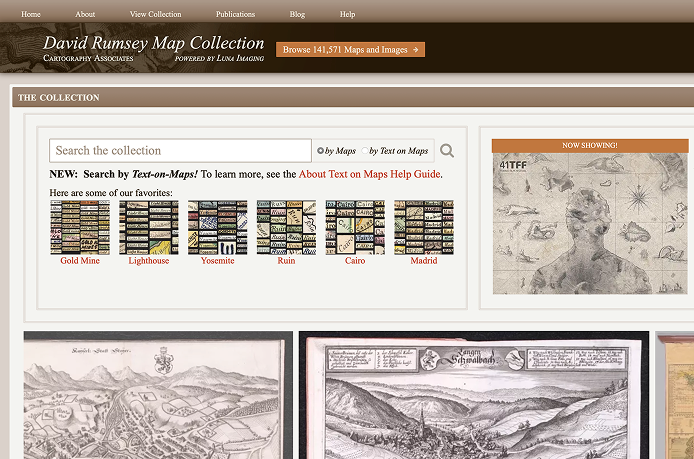Open the Help menu item
This screenshot has width=694, height=459.
click(347, 14)
